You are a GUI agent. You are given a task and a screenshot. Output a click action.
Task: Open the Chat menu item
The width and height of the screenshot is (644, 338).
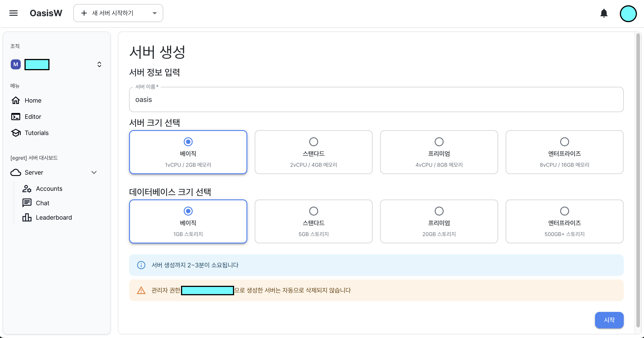pos(42,203)
